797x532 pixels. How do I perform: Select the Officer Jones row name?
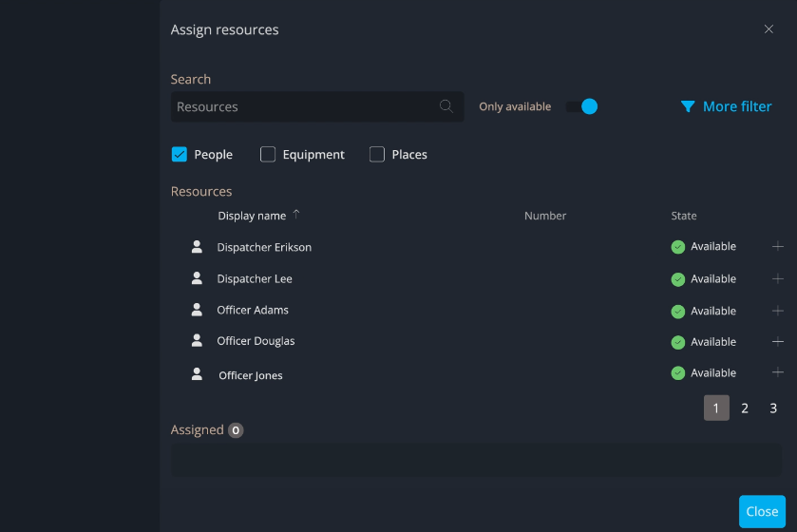tap(251, 375)
